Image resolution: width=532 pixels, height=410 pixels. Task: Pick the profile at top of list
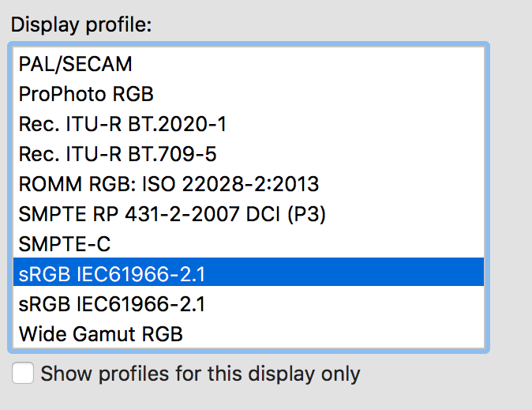point(76,64)
